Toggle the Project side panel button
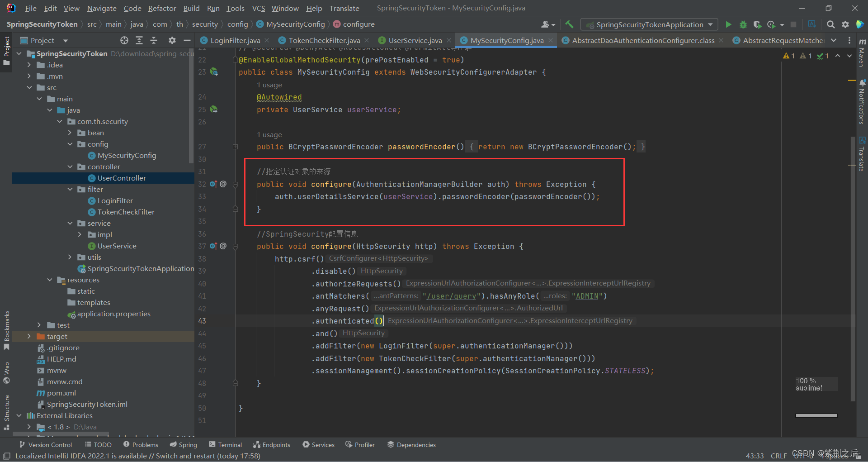The image size is (868, 462). pos(6,51)
